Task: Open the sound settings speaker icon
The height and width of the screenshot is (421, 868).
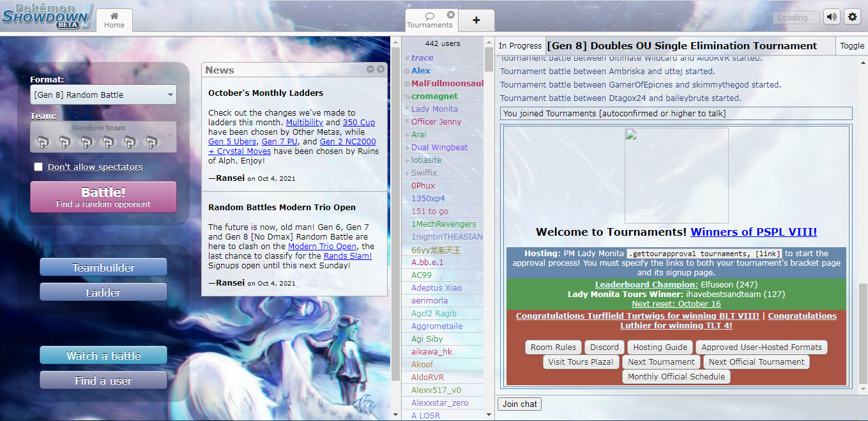Action: [831, 17]
